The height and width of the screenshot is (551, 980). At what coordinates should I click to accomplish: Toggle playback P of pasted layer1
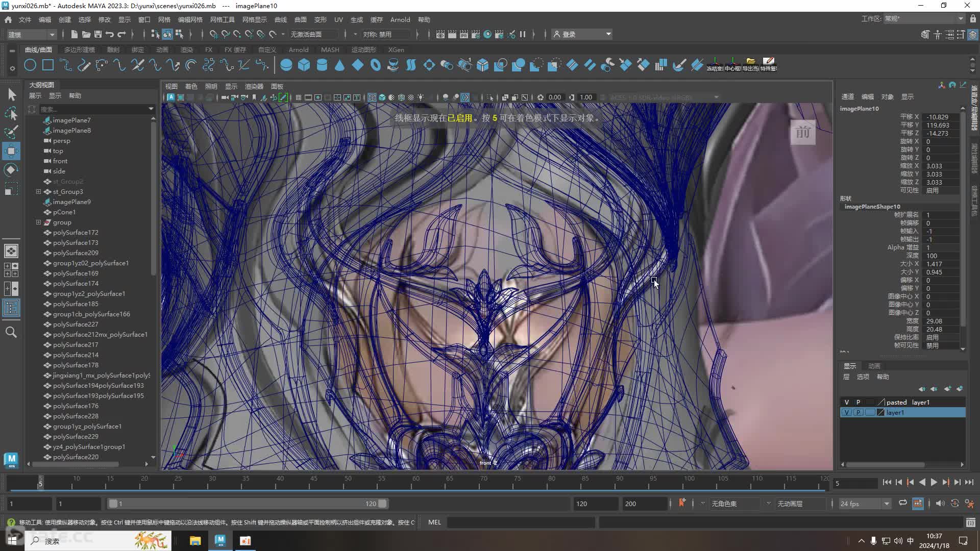[x=858, y=403]
